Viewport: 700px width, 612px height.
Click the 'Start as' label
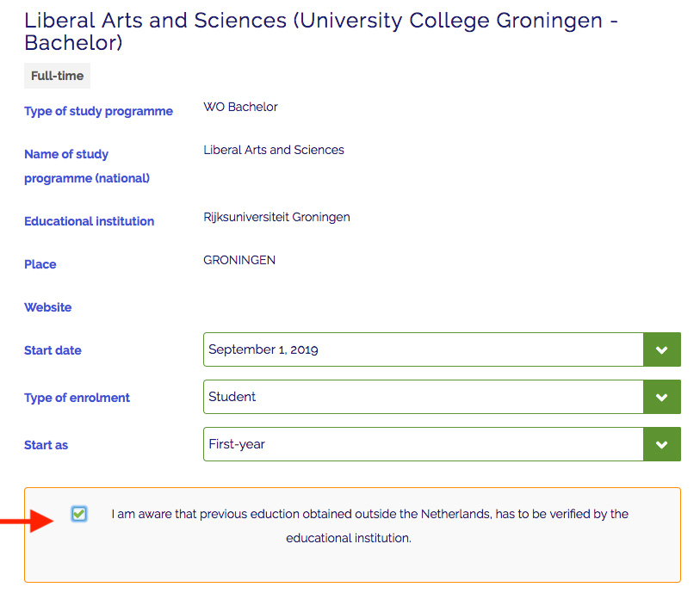(46, 445)
